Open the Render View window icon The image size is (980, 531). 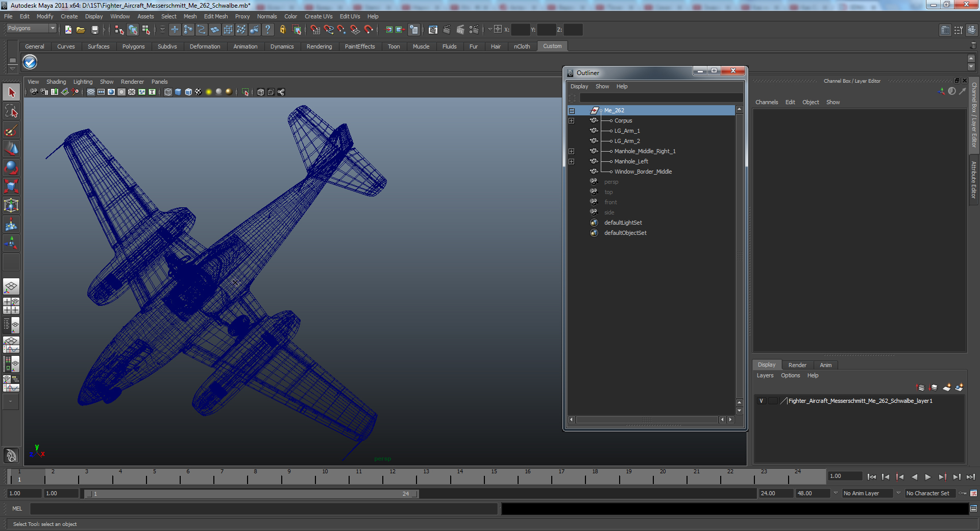tap(433, 30)
